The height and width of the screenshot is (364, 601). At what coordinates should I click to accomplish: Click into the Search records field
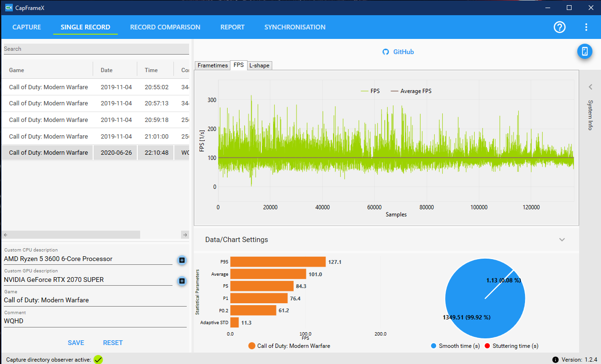[x=96, y=49]
